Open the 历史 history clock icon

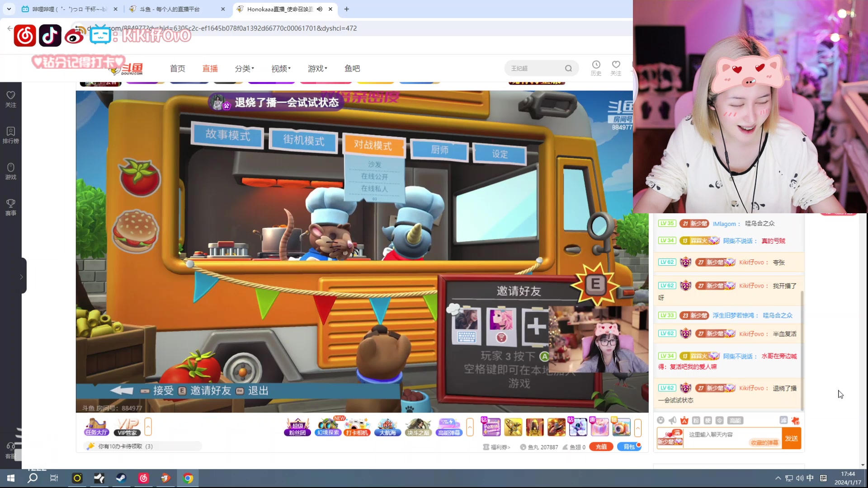[x=596, y=68]
